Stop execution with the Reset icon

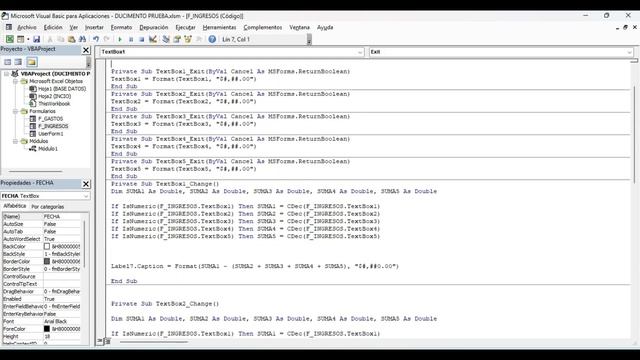[141, 39]
